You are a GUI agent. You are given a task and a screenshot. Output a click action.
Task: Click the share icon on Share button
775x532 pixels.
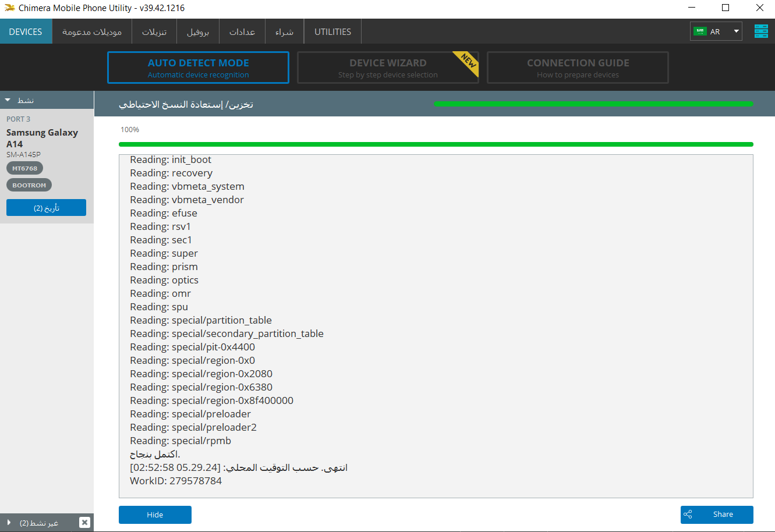(x=688, y=515)
